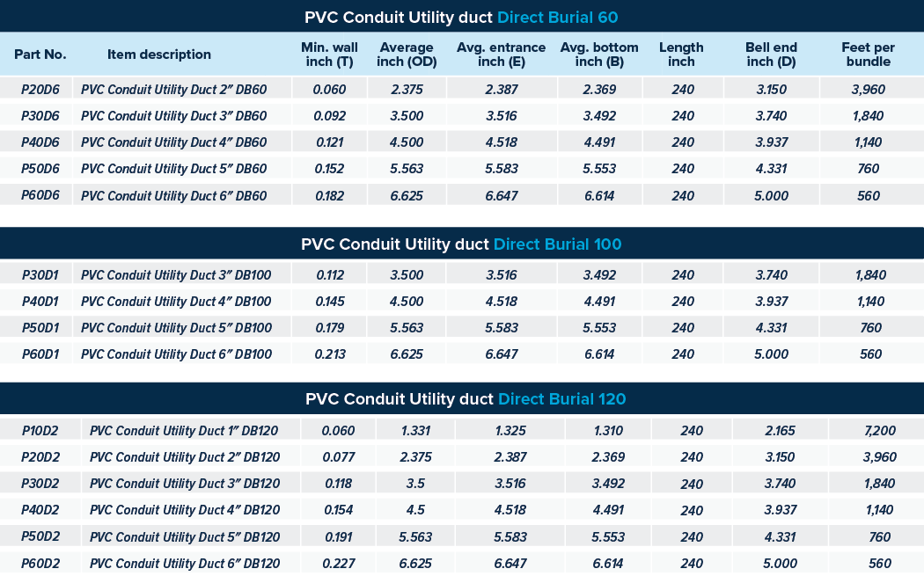Image resolution: width=924 pixels, height=576 pixels.
Task: Select the "Bell end inch (D)" header
Action: coord(772,55)
